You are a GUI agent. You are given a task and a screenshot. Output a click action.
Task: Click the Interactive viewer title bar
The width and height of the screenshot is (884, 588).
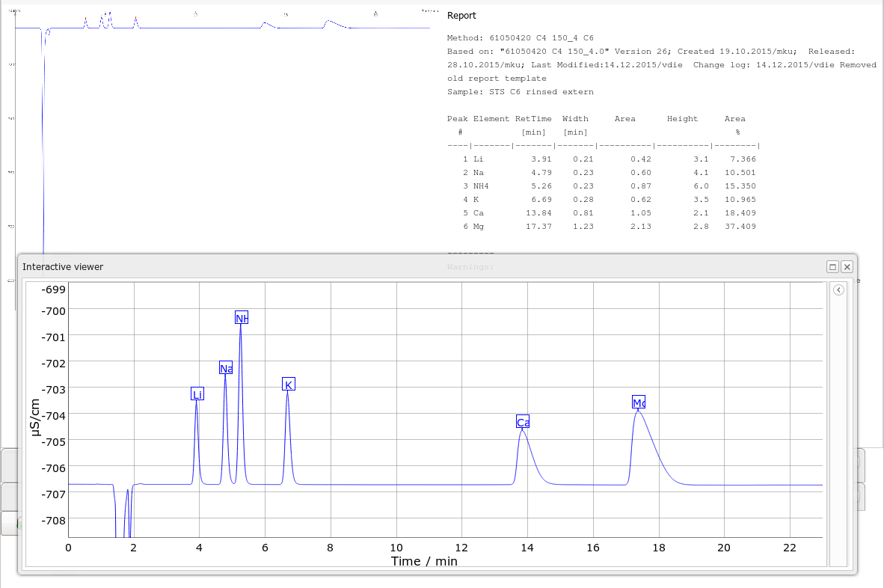pyautogui.click(x=374, y=267)
